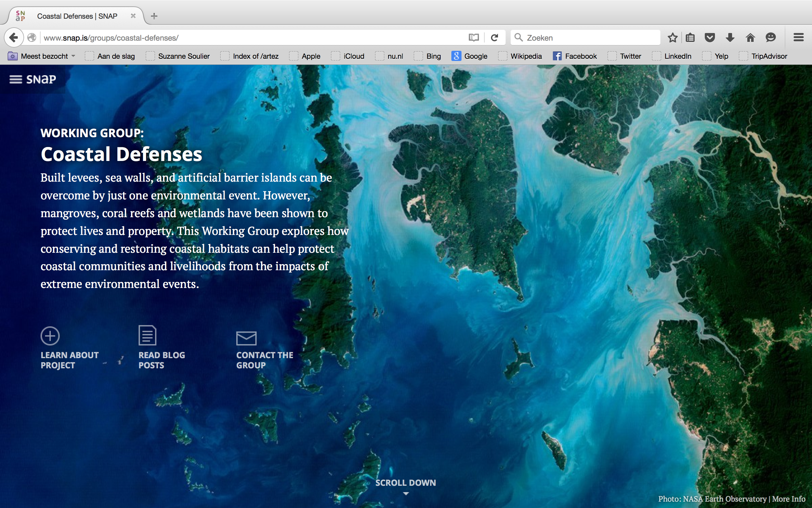Open the nu.nl bookmark
Screen dimensions: 812x508
pos(389,56)
